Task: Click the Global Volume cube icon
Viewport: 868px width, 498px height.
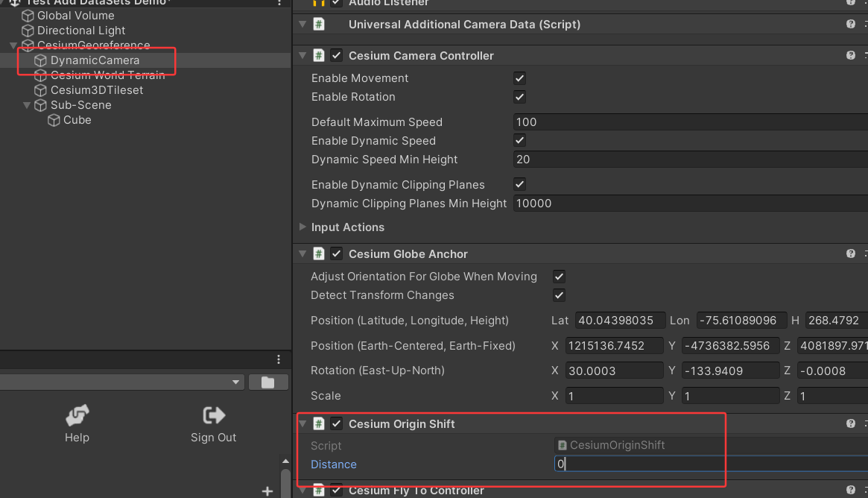Action: coord(28,16)
